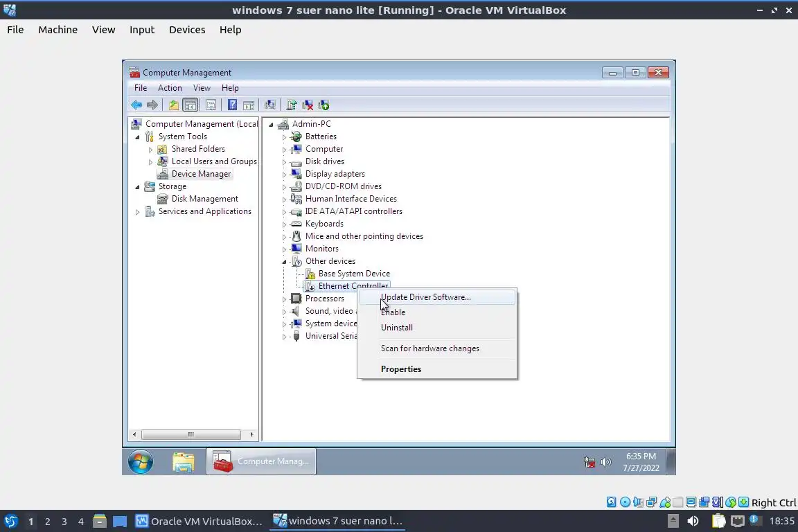Toggle the Show/Hide Action Pane icon
The image size is (798, 532).
pyautogui.click(x=249, y=105)
